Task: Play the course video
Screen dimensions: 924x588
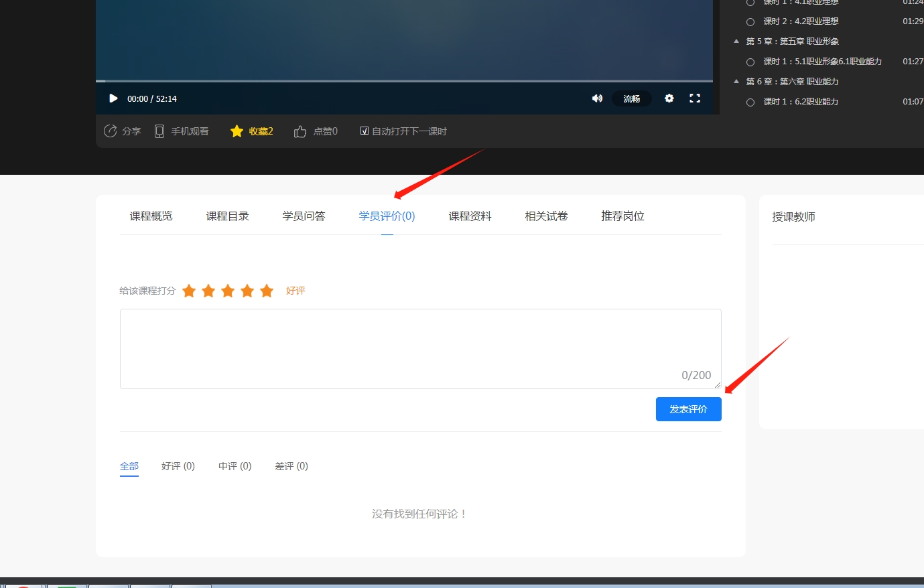Action: (113, 98)
